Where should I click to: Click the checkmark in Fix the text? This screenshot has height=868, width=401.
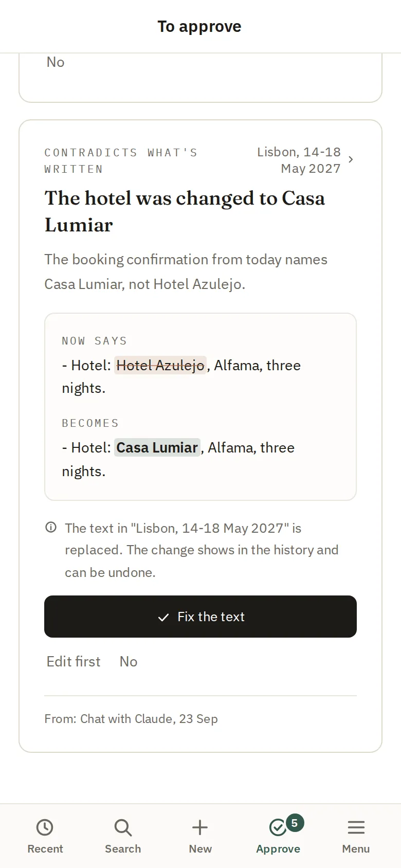tap(163, 617)
